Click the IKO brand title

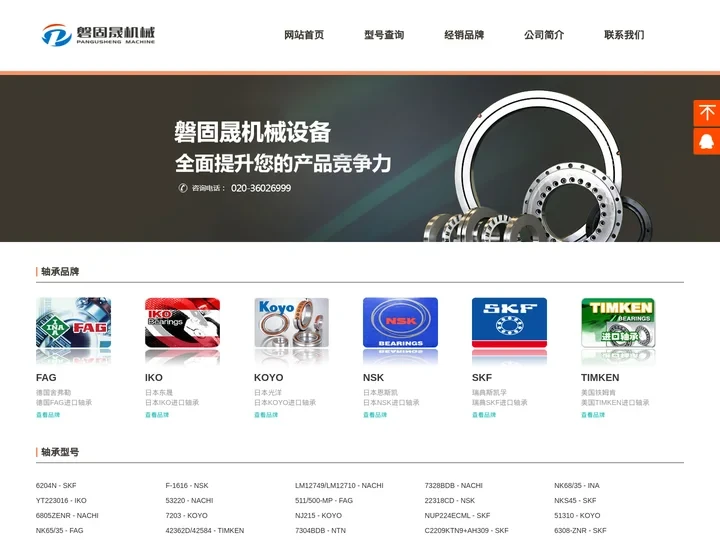tap(154, 377)
